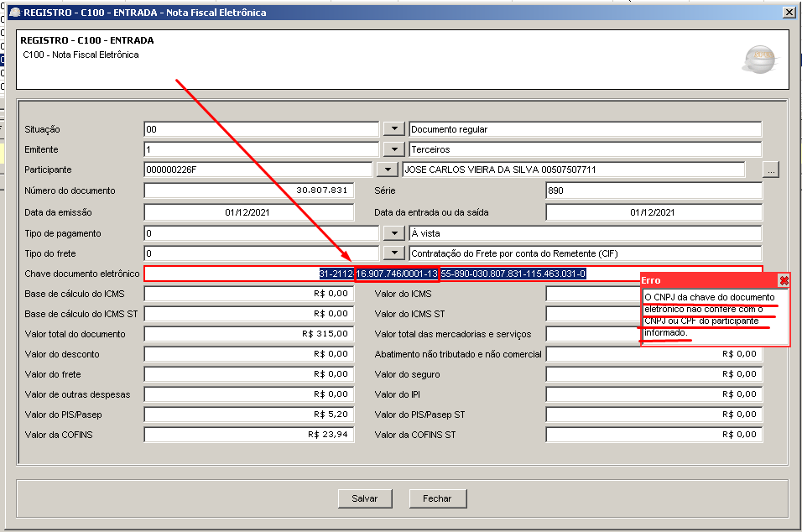This screenshot has height=532, width=802.
Task: Click the Fechar button
Action: click(437, 498)
